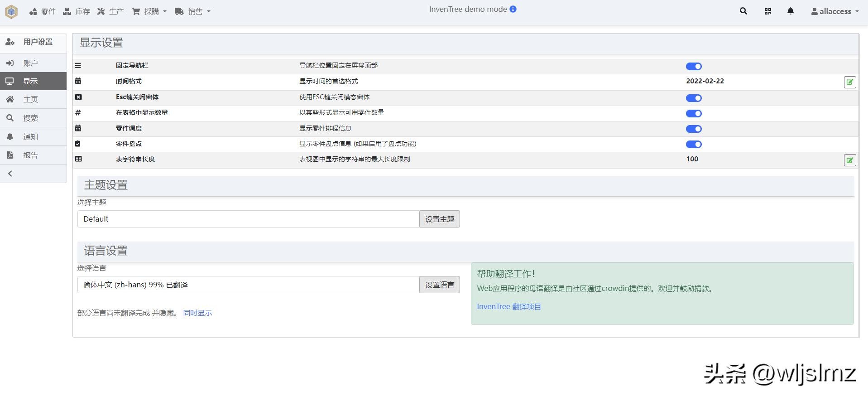Turn off the 零件调度 switch
The height and width of the screenshot is (397, 868).
[693, 129]
